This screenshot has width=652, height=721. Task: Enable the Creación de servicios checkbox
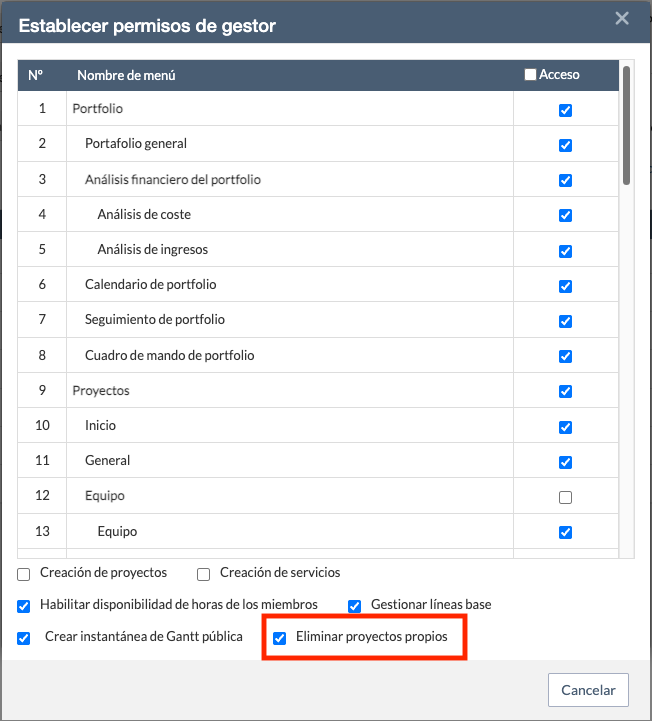click(x=204, y=574)
